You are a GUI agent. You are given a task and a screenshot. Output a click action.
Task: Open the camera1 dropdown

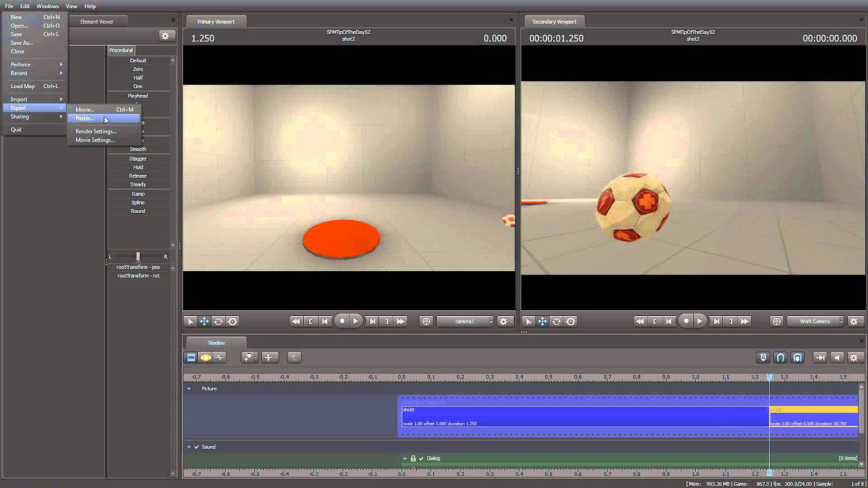465,321
